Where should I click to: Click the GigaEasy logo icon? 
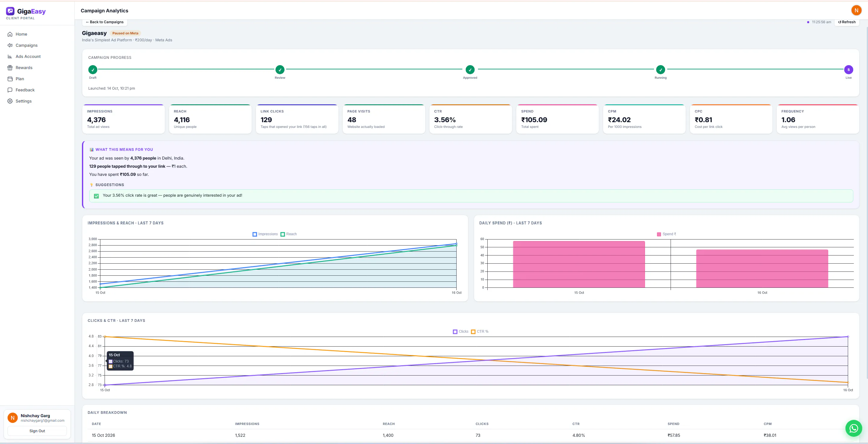coord(10,11)
